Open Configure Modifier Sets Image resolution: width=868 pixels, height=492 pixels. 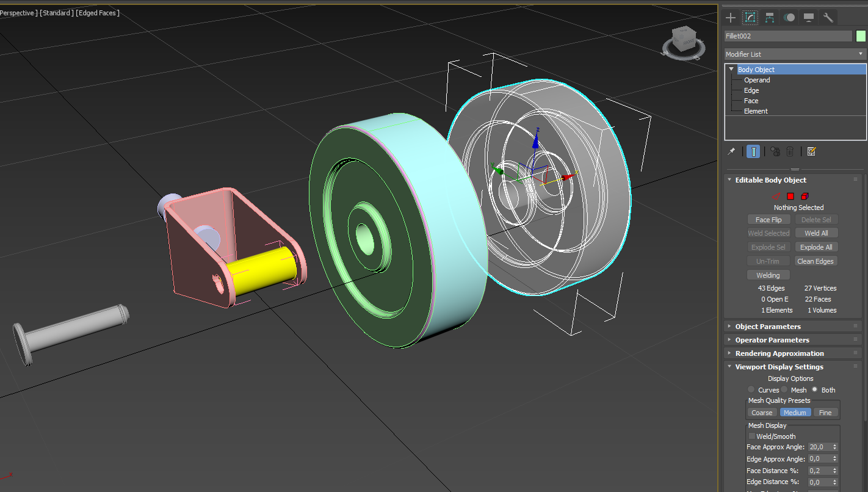pos(811,151)
